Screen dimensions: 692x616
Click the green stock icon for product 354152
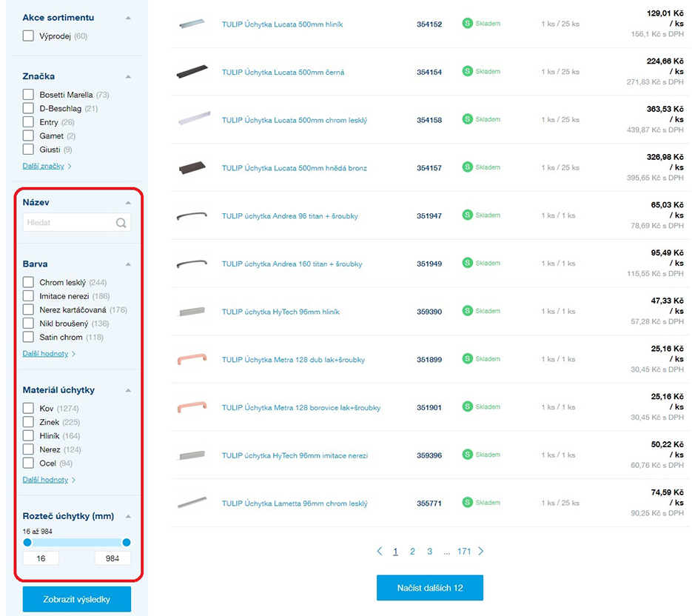(x=468, y=24)
